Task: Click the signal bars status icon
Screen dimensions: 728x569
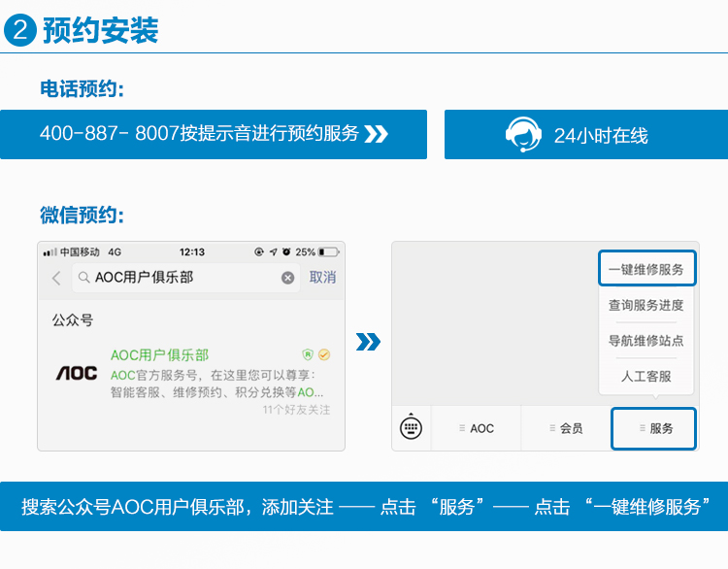Action: [50, 252]
